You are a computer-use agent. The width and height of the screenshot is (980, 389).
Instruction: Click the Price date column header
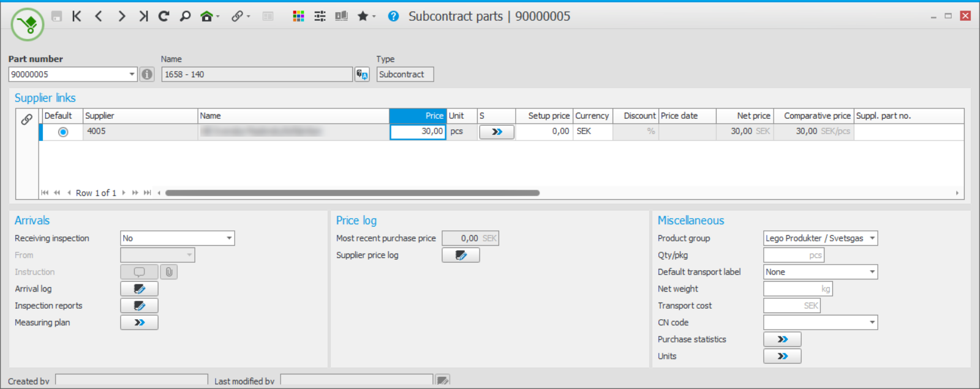(687, 116)
